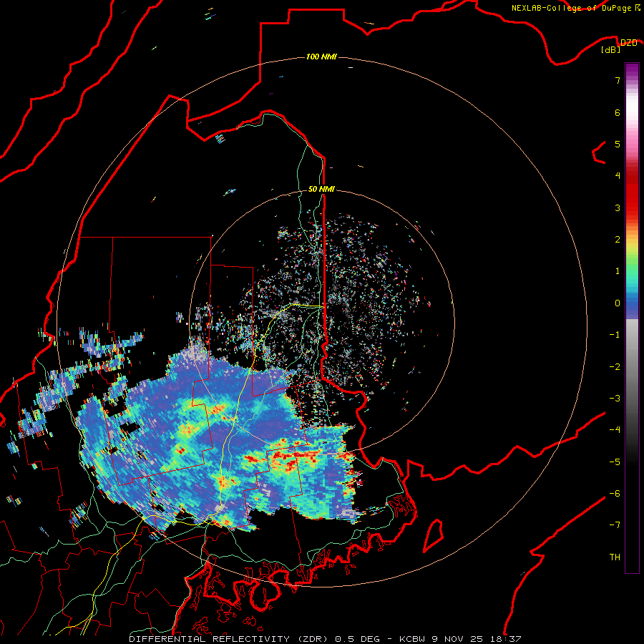Image resolution: width=644 pixels, height=644 pixels.
Task: Click the 50 NMI range ring label
Action: point(321,189)
